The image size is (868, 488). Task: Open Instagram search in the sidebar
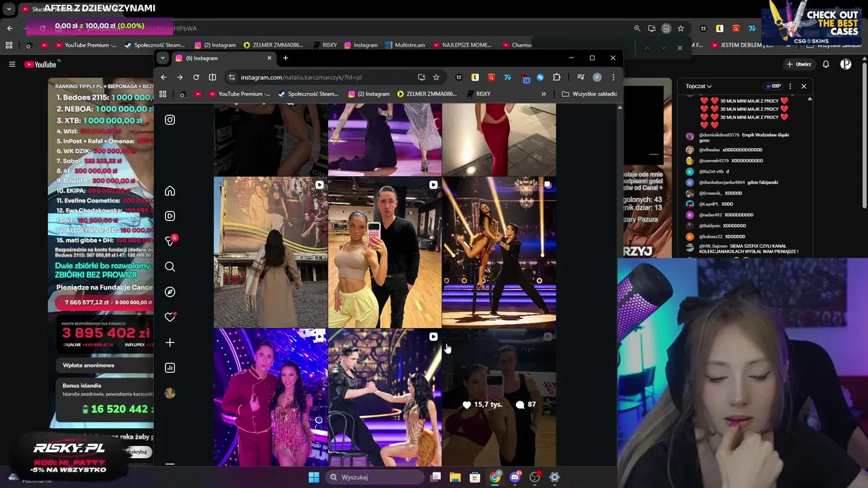(x=170, y=267)
